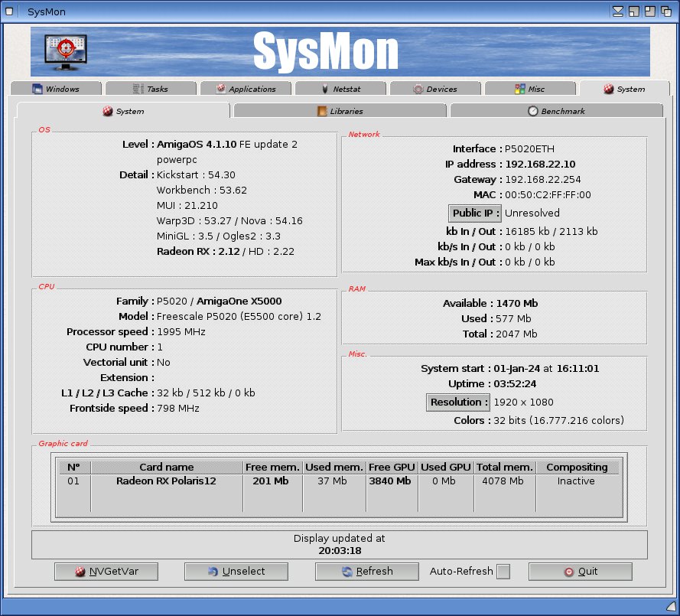The image size is (680, 616).
Task: Click the Applications tab boing ball icon
Action: click(x=221, y=89)
